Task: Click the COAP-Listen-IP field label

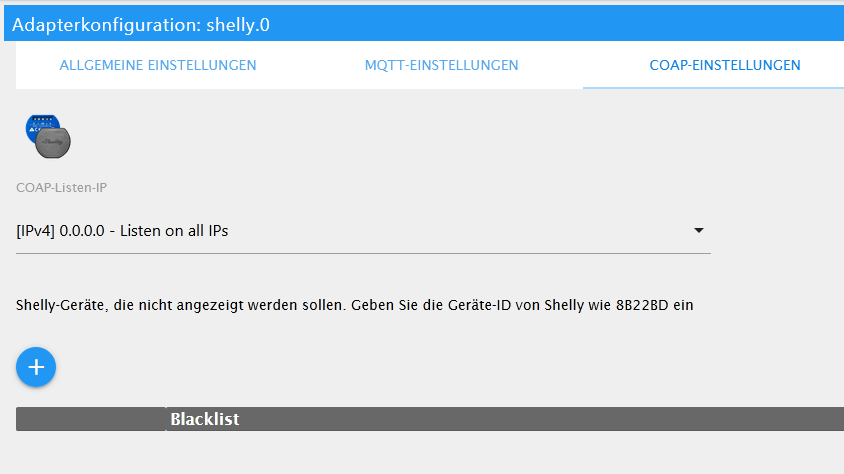Action: 61,187
